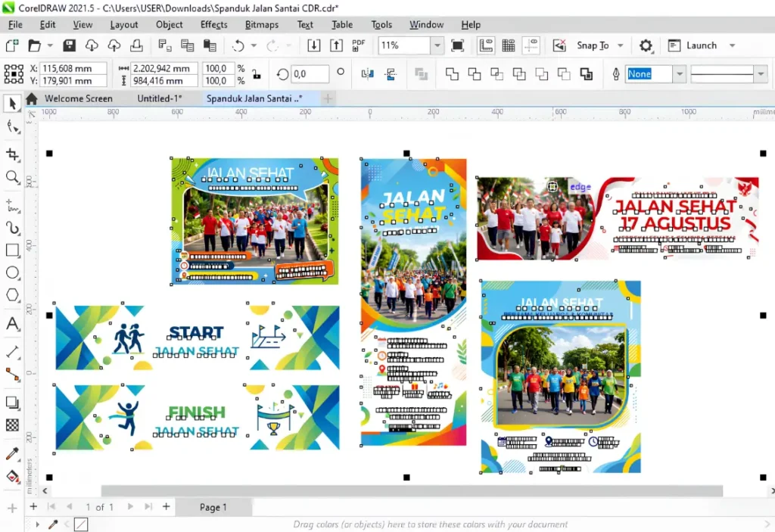The height and width of the screenshot is (532, 775).
Task: Click the Print icon
Action: coord(136,45)
